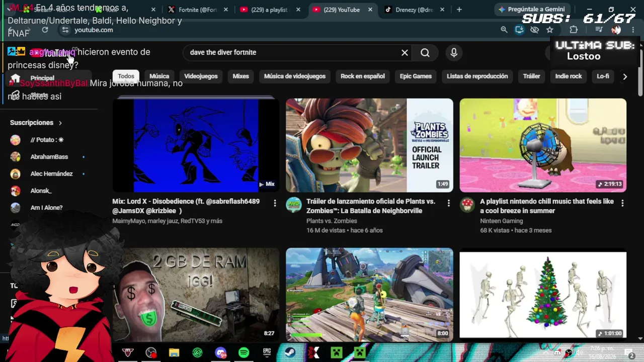The height and width of the screenshot is (362, 644).
Task: Open the dancing skeletons Christmas tree thumbnail
Action: tap(543, 295)
